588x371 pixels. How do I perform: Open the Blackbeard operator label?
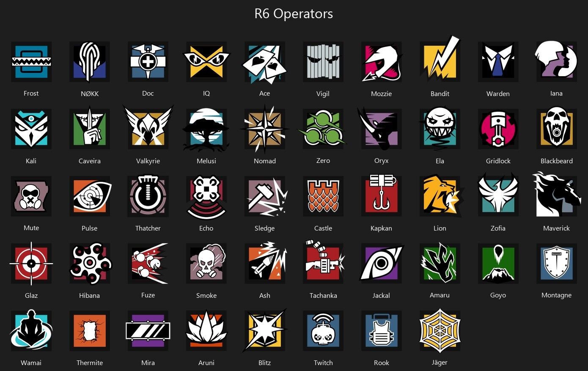point(557,161)
